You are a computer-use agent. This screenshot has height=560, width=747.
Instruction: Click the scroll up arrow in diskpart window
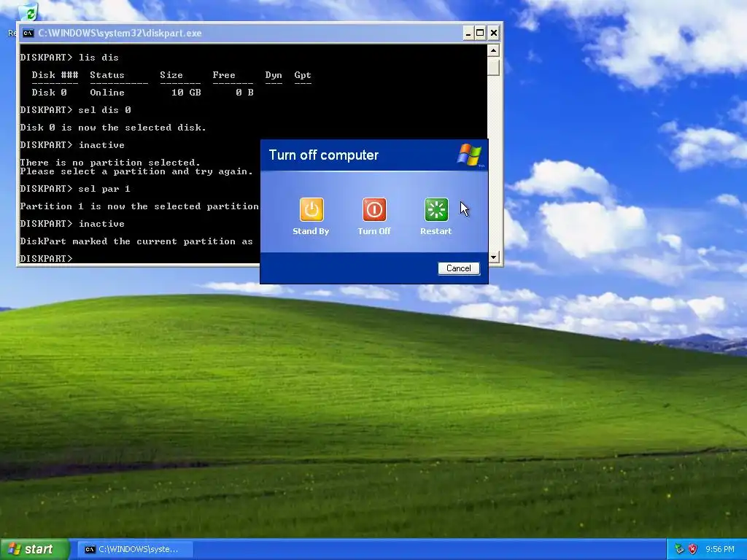(494, 50)
